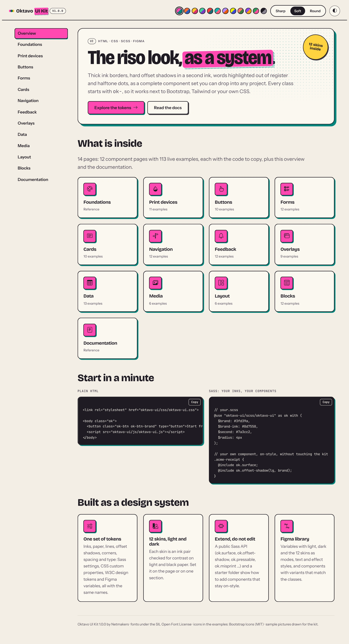Image resolution: width=349 pixels, height=644 pixels.
Task: Click the Overlays window stack icon
Action: point(287,236)
